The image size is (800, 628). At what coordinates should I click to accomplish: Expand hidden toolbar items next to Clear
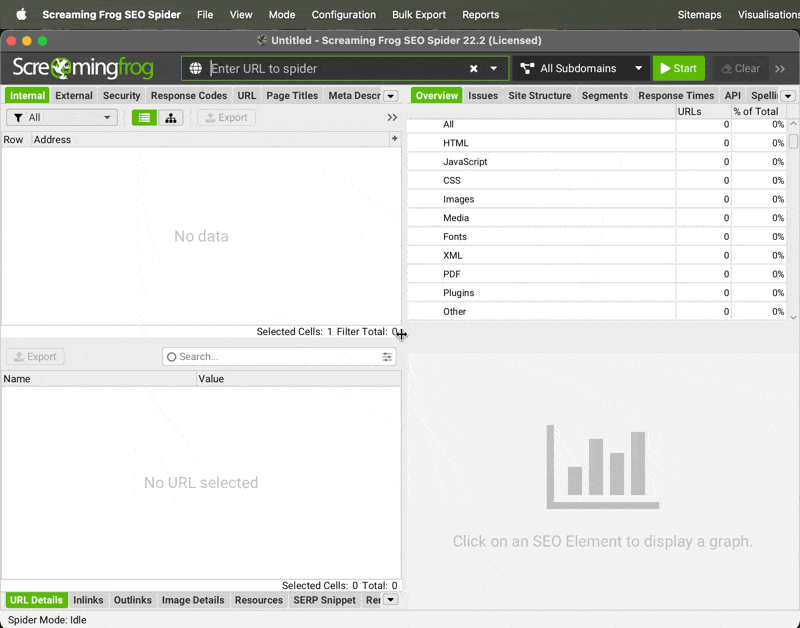click(x=780, y=69)
